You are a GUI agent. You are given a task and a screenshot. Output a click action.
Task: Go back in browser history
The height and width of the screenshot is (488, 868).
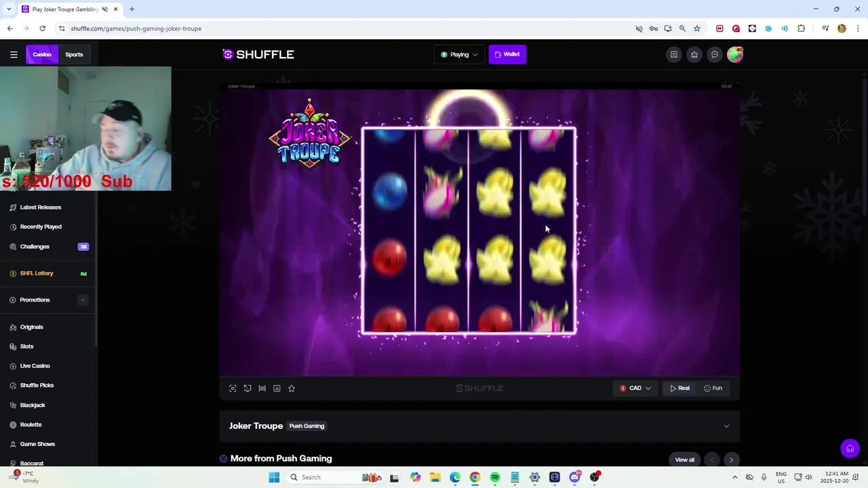[9, 28]
